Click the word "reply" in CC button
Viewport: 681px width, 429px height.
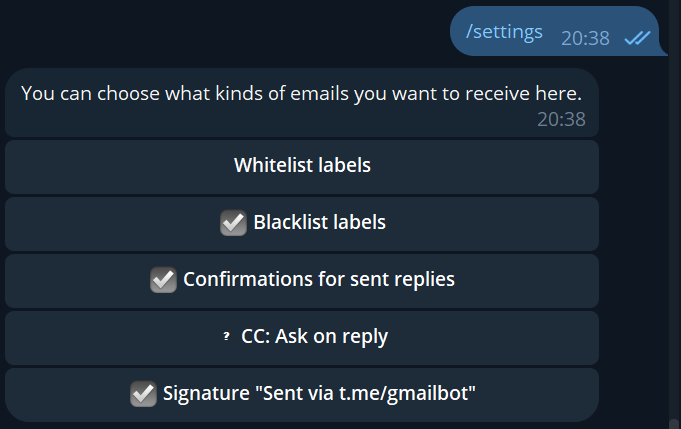[x=364, y=338]
